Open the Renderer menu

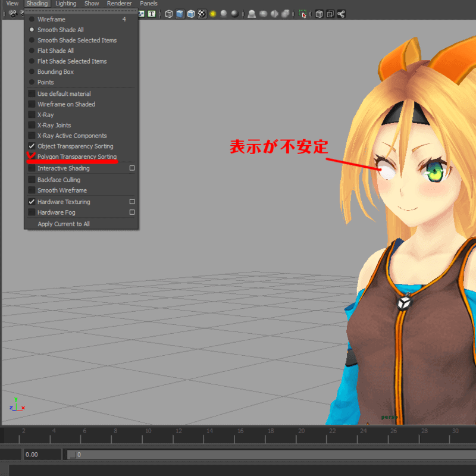point(119,4)
